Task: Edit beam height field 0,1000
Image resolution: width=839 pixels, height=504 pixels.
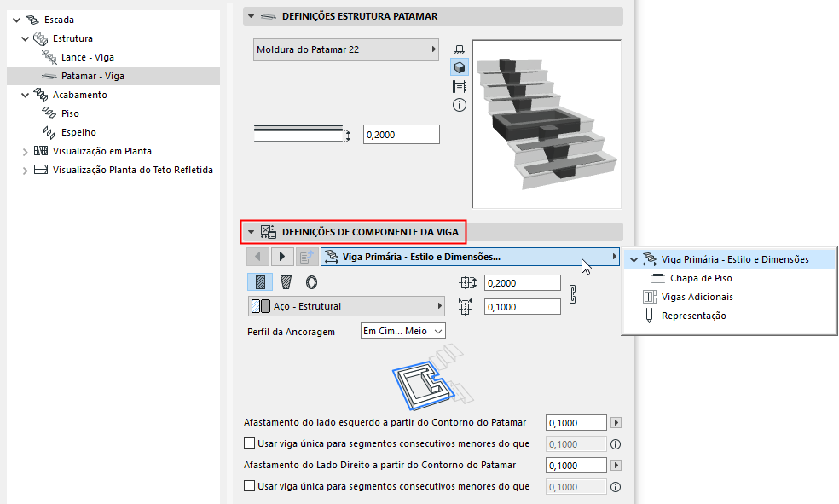Action: (x=522, y=307)
